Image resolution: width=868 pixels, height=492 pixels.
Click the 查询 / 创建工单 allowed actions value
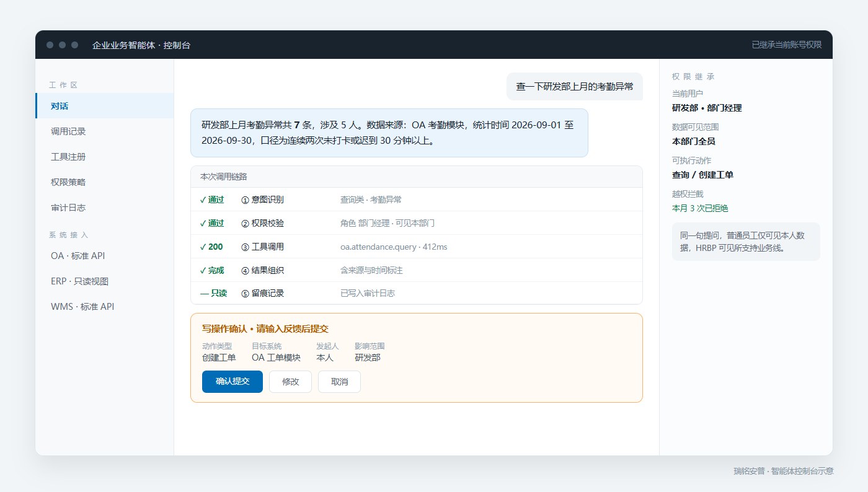pyautogui.click(x=702, y=175)
